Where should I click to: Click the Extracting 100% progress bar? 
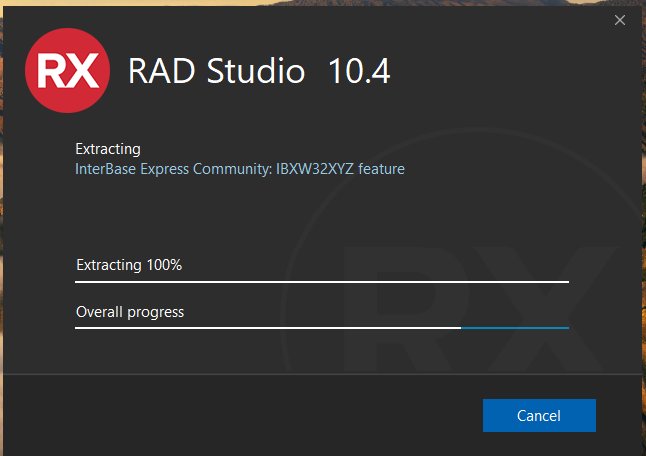coord(322,282)
